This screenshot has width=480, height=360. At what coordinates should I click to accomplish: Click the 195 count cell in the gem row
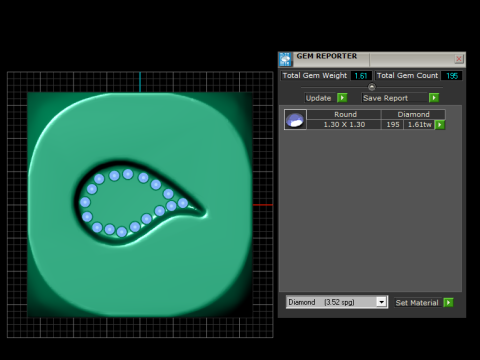coord(393,125)
